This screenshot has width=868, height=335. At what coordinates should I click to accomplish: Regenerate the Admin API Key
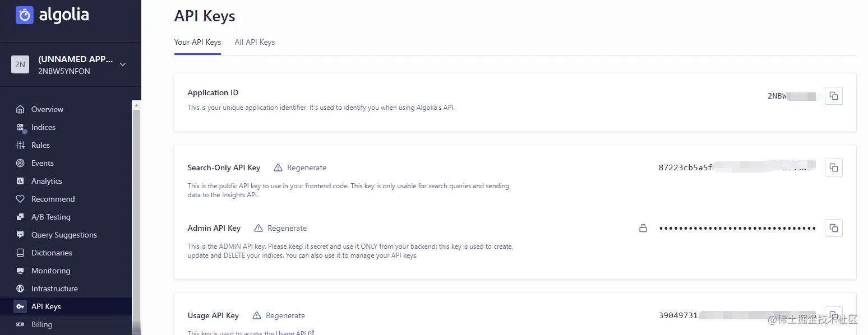pos(287,228)
